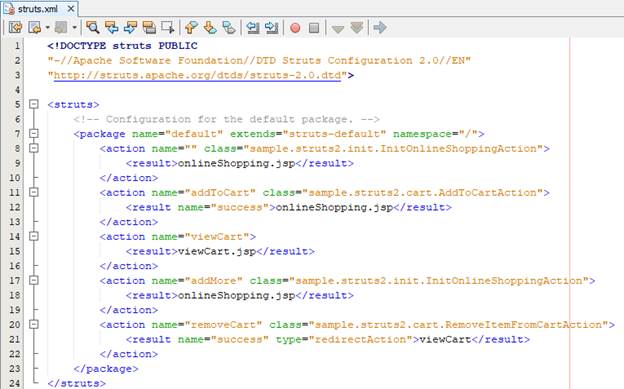Open the struts-2.0.dtd URL link
Viewport: 624px width, 389px height.
[197, 75]
